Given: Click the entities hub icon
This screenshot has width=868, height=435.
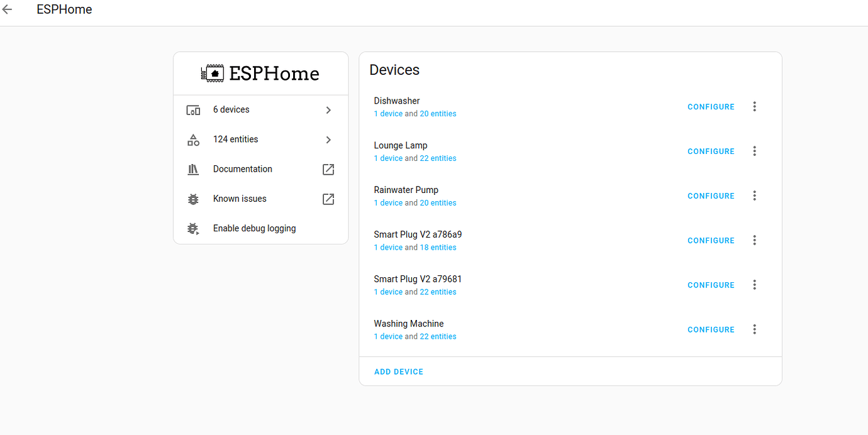Looking at the screenshot, I should coord(193,139).
